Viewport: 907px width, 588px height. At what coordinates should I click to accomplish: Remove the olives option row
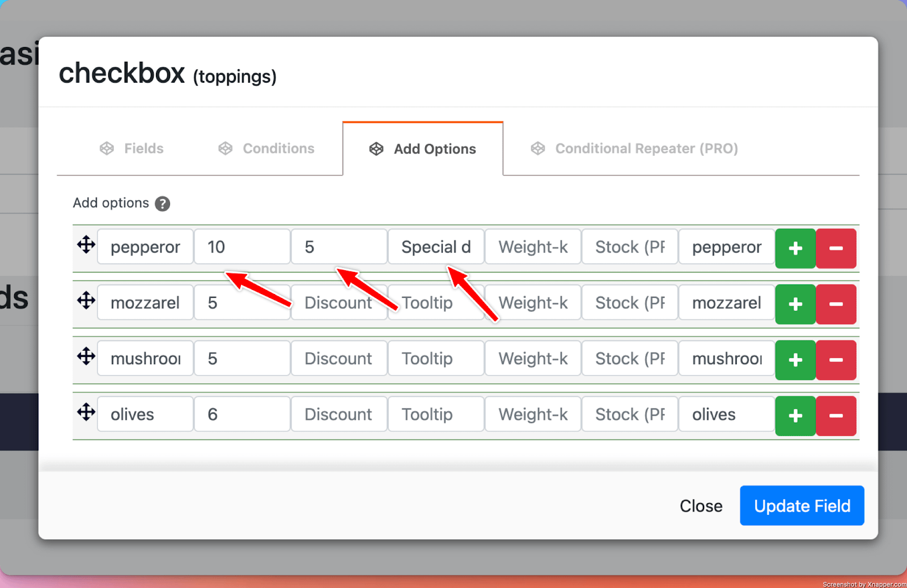836,416
